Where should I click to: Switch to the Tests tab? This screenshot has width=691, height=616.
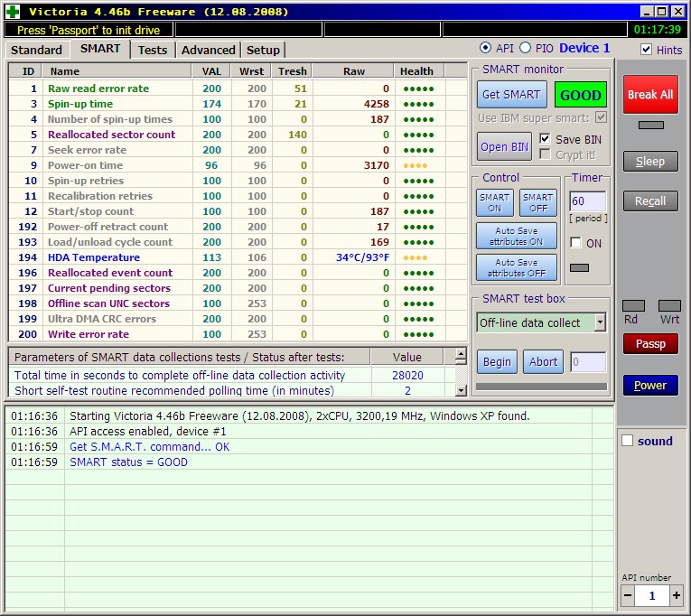click(152, 50)
